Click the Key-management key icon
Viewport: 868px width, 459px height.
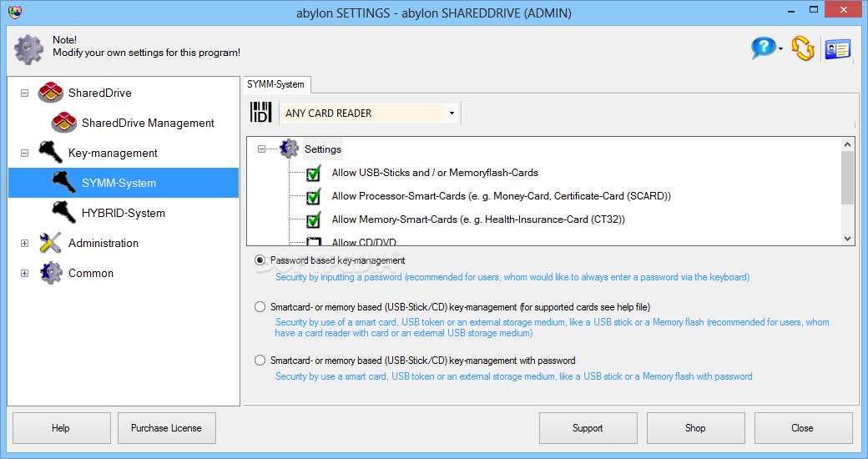(50, 152)
